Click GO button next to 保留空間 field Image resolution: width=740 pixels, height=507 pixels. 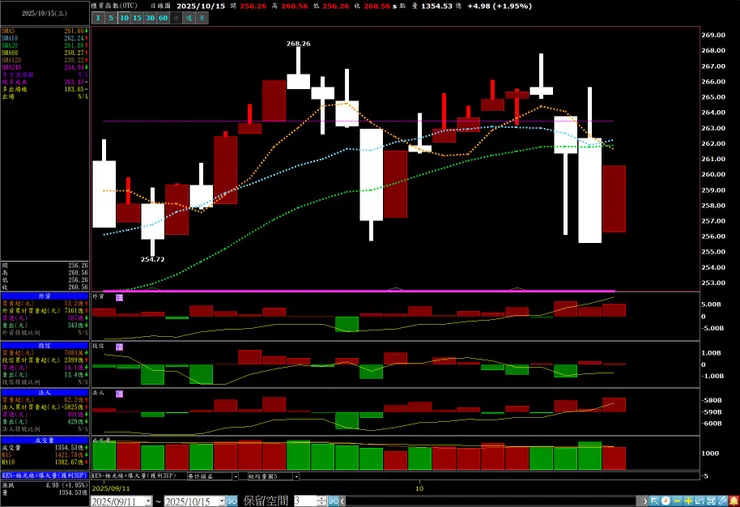(x=333, y=501)
